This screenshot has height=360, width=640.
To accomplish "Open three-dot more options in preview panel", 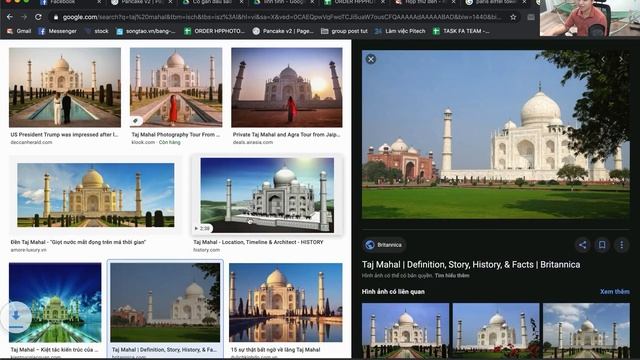I will coord(622,245).
